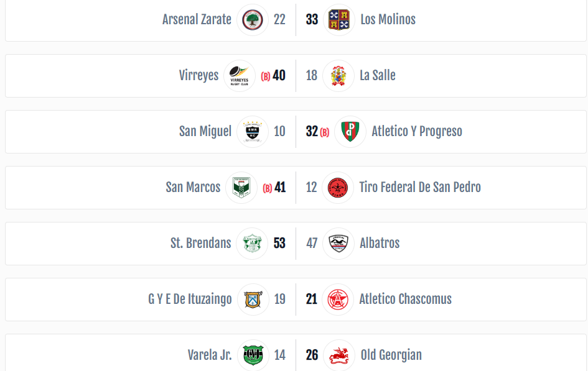Open the Virreyes team name link
This screenshot has width=588, height=371.
[198, 75]
